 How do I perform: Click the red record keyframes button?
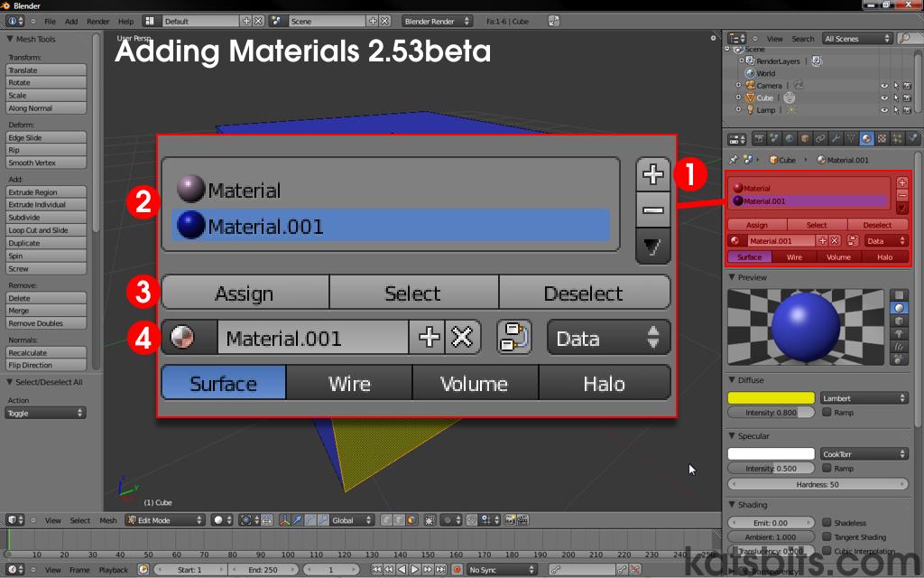[x=457, y=570]
